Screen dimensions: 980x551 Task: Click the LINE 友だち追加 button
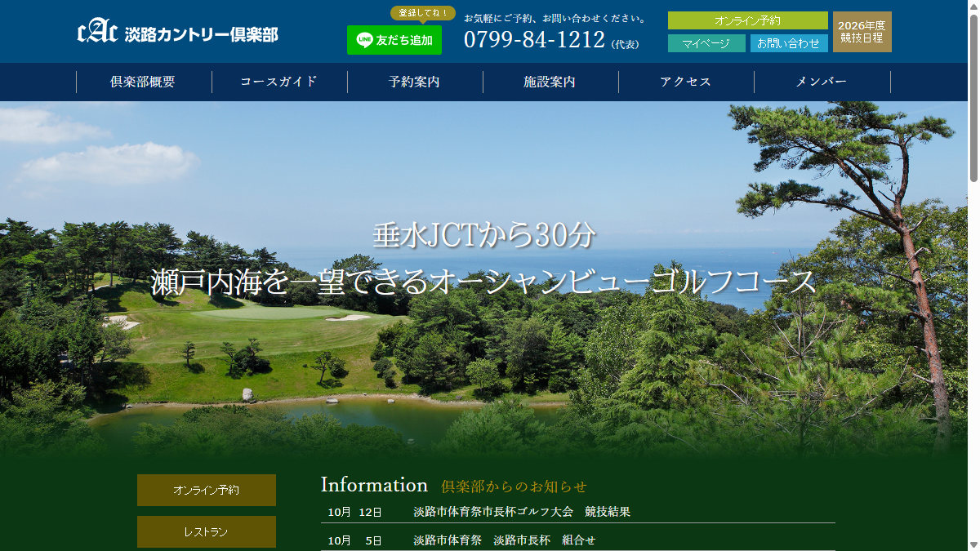tap(394, 40)
